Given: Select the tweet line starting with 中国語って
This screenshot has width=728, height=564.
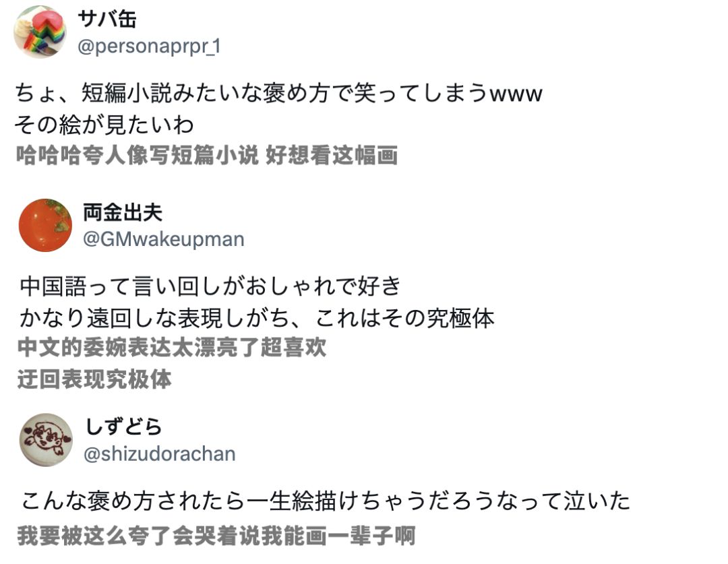Looking at the screenshot, I should (210, 286).
